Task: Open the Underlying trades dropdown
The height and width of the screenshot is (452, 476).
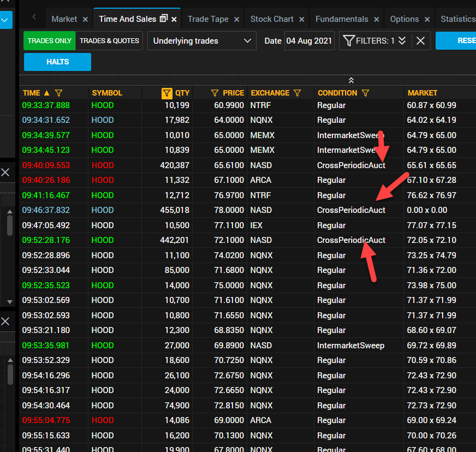Action: point(202,41)
